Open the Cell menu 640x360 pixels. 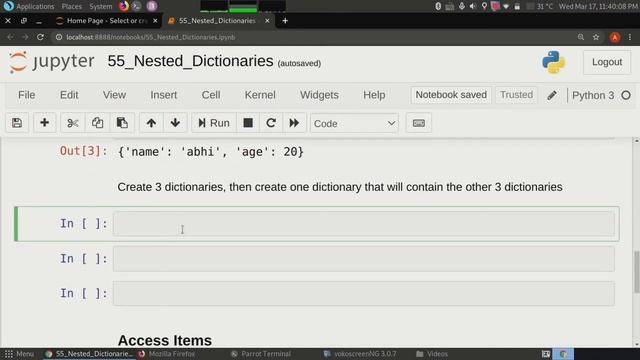click(x=211, y=95)
